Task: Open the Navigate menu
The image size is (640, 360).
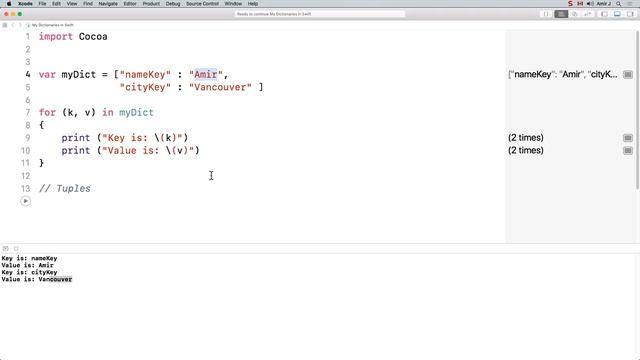Action: pos(108,4)
